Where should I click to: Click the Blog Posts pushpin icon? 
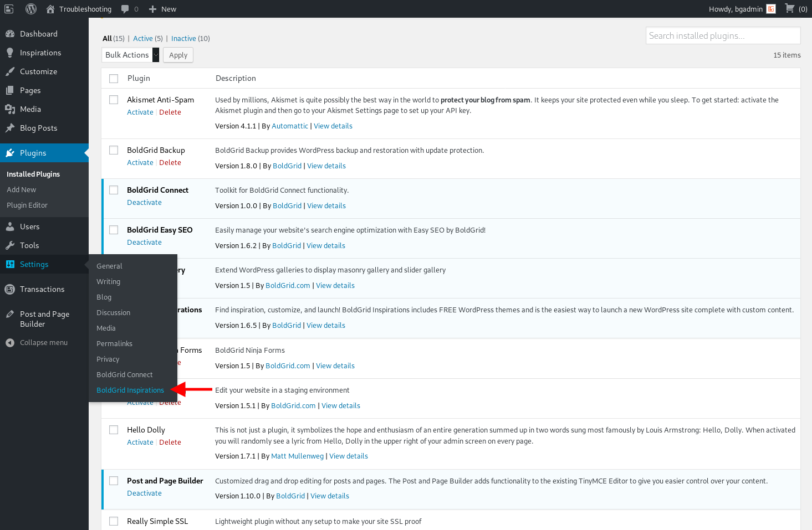click(10, 128)
